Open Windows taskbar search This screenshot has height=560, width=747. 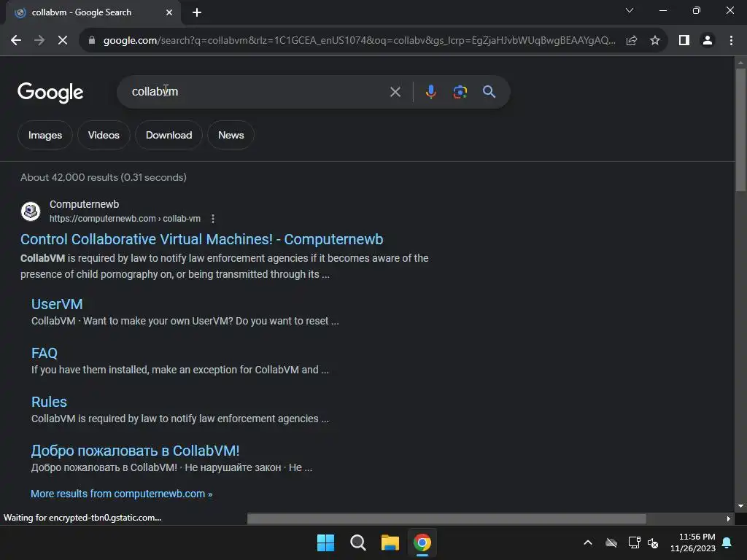pyautogui.click(x=357, y=542)
